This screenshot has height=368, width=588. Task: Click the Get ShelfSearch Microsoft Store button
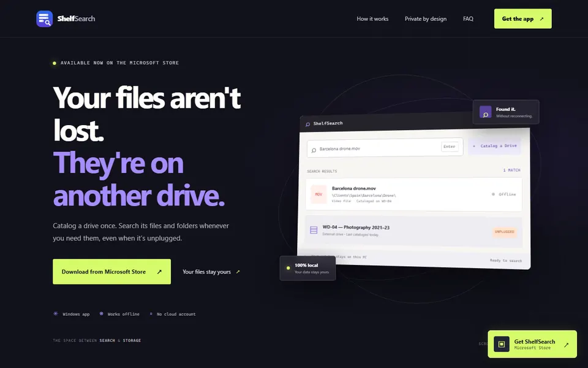click(532, 344)
